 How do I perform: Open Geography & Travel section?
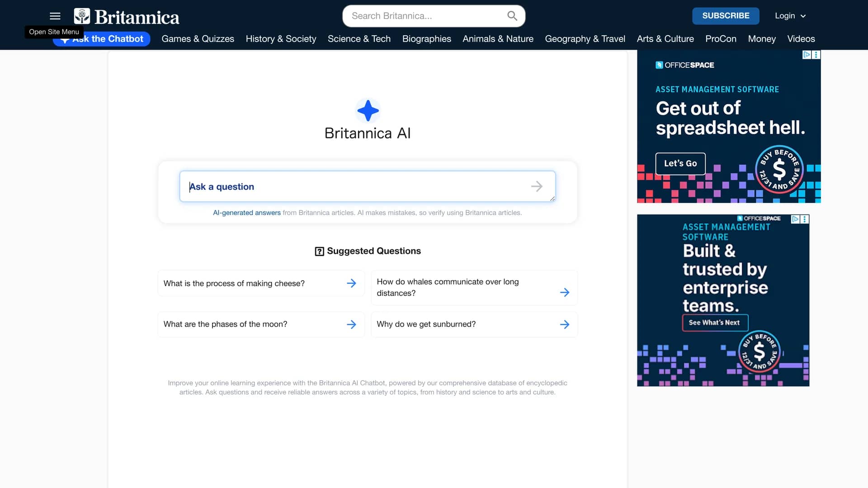coord(585,39)
